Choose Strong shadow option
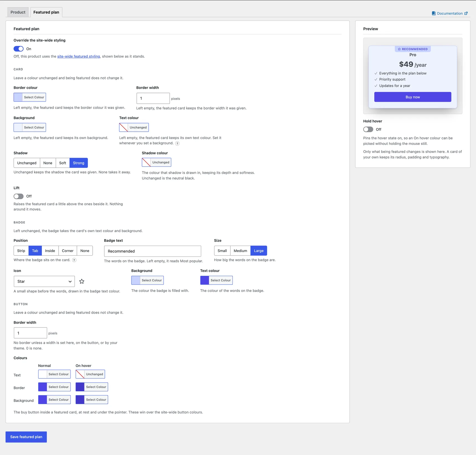This screenshot has width=476, height=455. click(79, 163)
